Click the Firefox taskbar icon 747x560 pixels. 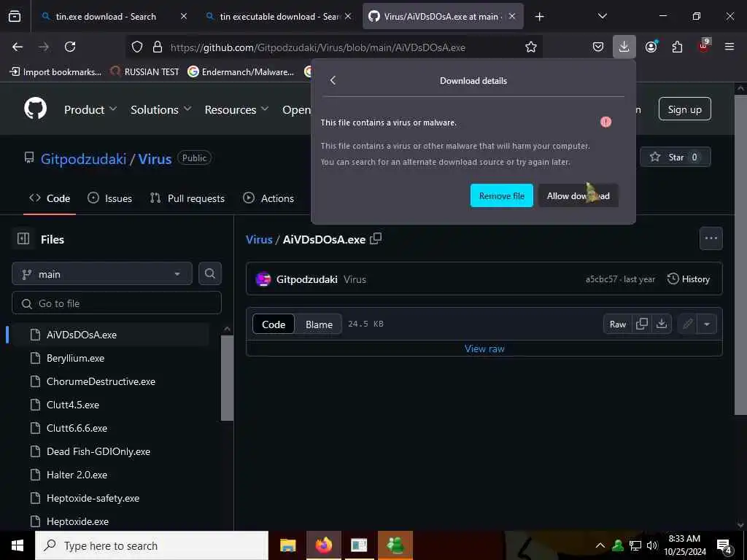click(323, 545)
